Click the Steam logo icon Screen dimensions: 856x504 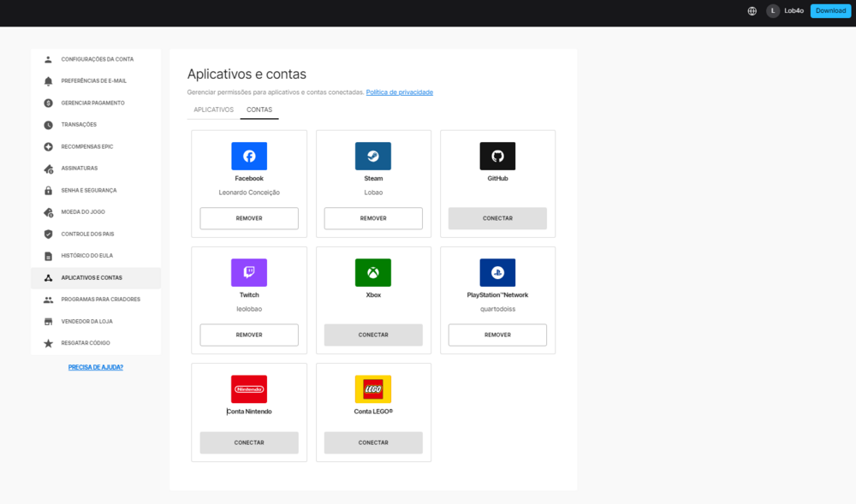[x=373, y=156]
